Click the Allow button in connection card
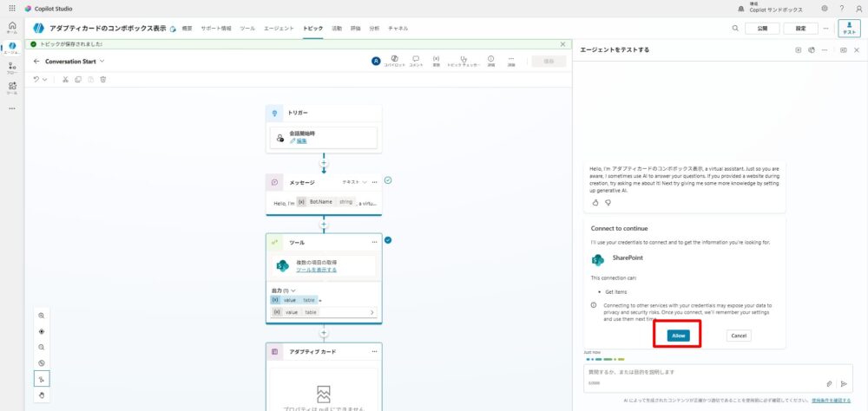Image resolution: width=868 pixels, height=411 pixels. click(679, 336)
